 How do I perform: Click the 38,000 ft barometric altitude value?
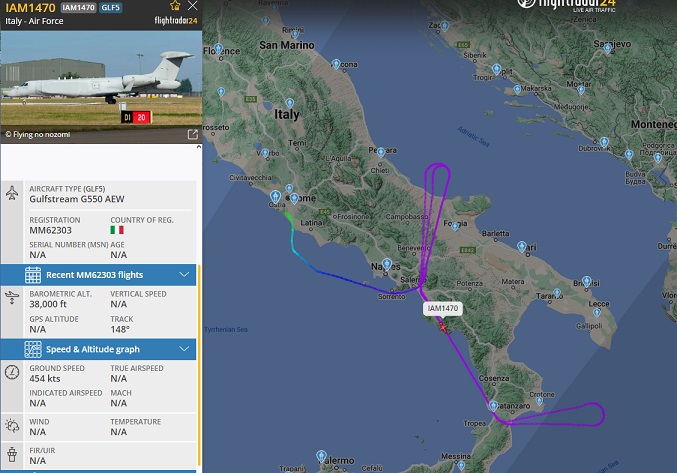click(x=48, y=304)
